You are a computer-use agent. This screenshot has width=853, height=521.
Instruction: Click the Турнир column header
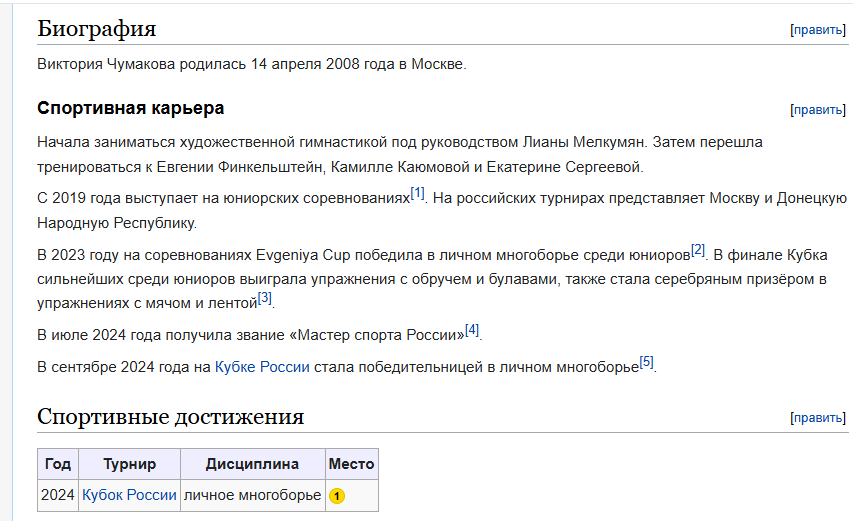point(129,464)
